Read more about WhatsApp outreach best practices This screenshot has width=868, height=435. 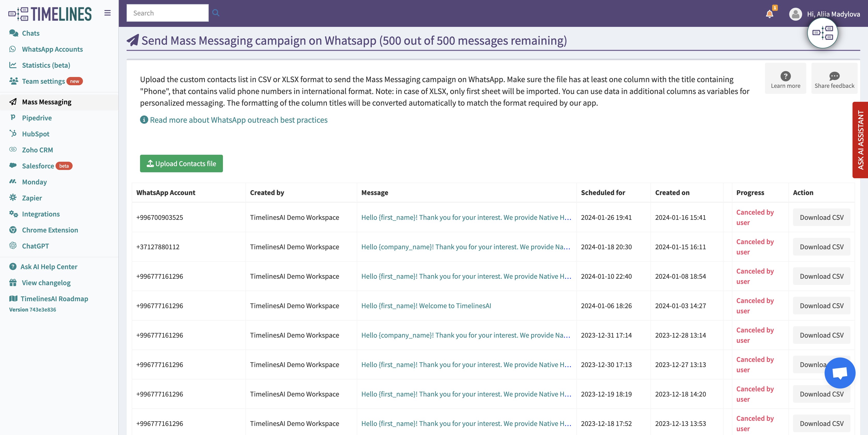(x=238, y=120)
